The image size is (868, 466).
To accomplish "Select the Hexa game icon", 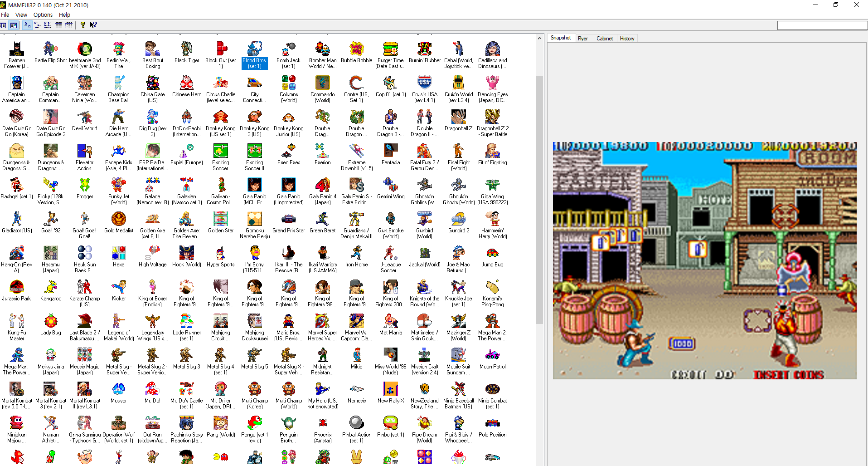I will [x=119, y=253].
